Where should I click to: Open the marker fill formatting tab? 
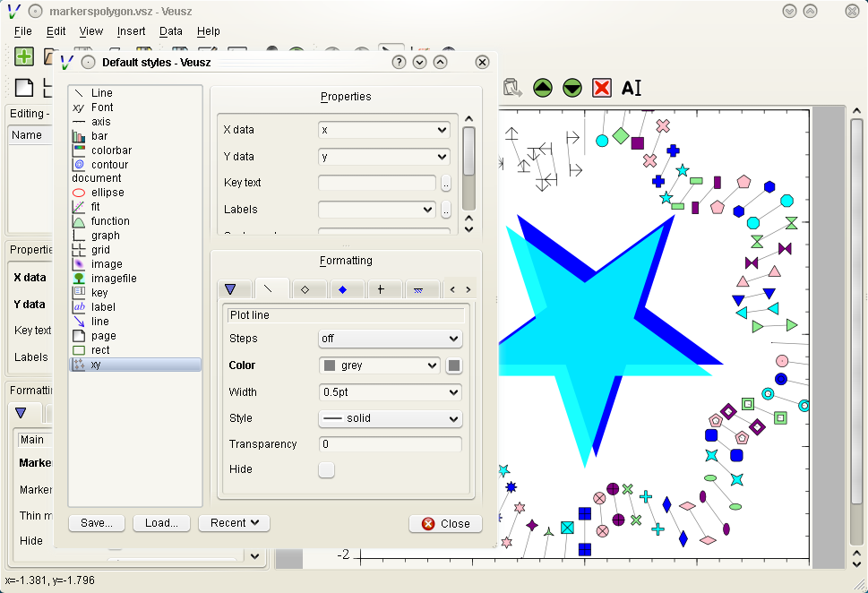341,289
